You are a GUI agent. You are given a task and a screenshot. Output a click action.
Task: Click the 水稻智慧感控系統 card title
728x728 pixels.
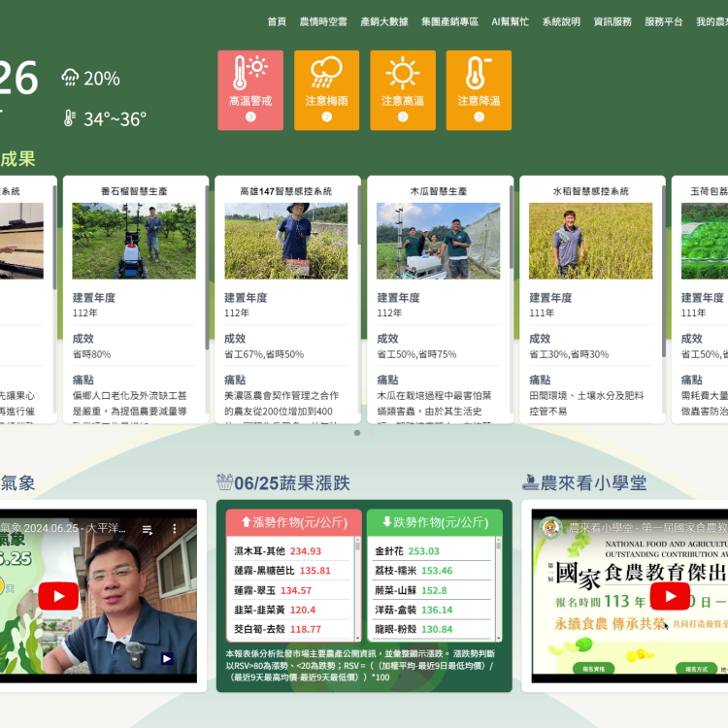click(590, 191)
